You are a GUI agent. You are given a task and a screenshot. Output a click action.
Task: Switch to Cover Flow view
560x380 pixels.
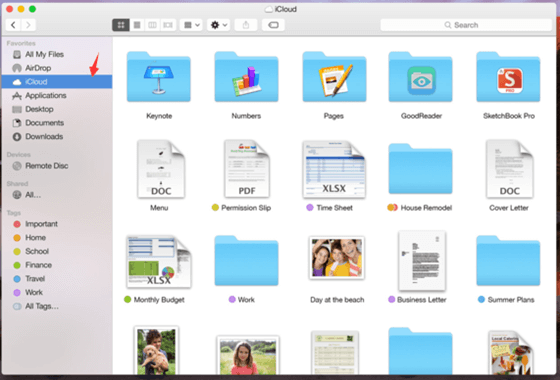click(168, 25)
